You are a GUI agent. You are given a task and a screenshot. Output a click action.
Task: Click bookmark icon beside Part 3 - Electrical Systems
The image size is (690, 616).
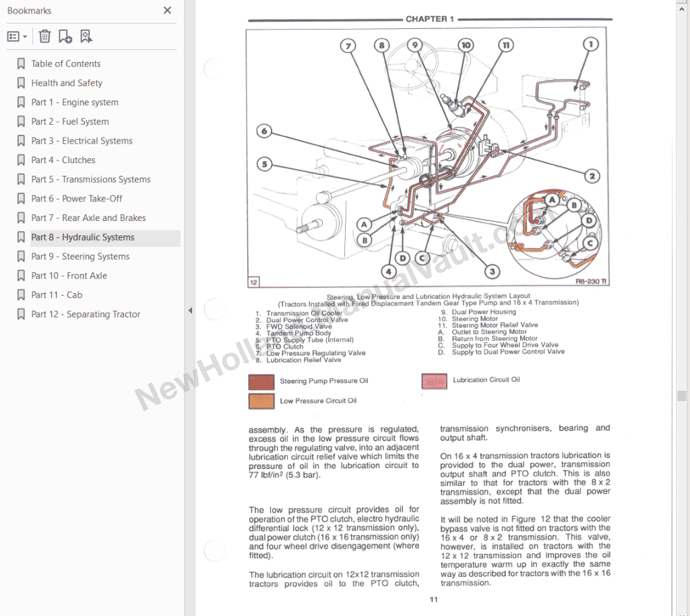(x=21, y=141)
